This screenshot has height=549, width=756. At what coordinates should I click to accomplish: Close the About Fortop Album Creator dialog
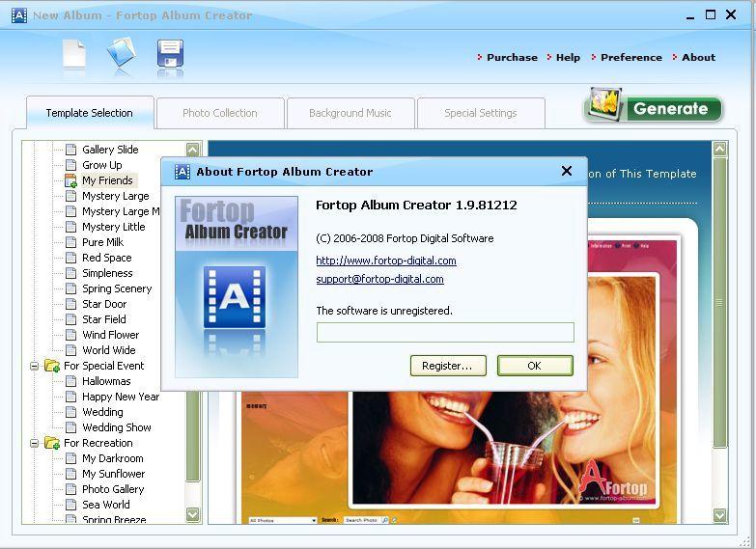pyautogui.click(x=567, y=171)
